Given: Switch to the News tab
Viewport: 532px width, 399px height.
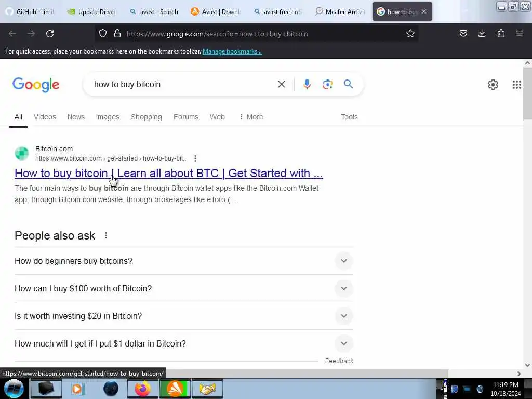Looking at the screenshot, I should [x=76, y=117].
